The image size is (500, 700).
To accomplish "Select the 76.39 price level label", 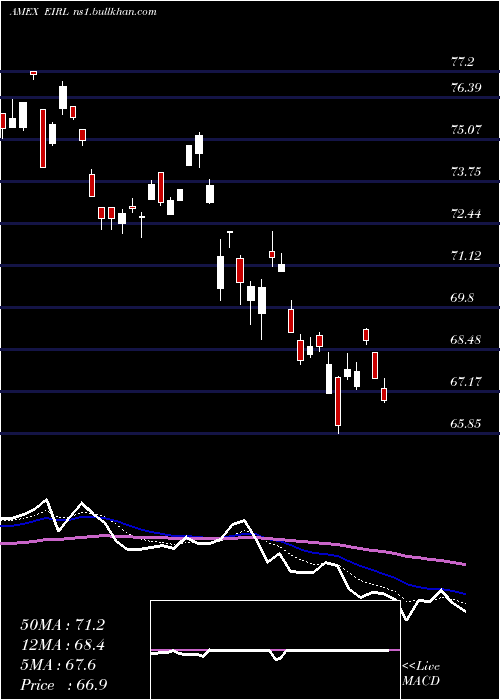I will [466, 88].
